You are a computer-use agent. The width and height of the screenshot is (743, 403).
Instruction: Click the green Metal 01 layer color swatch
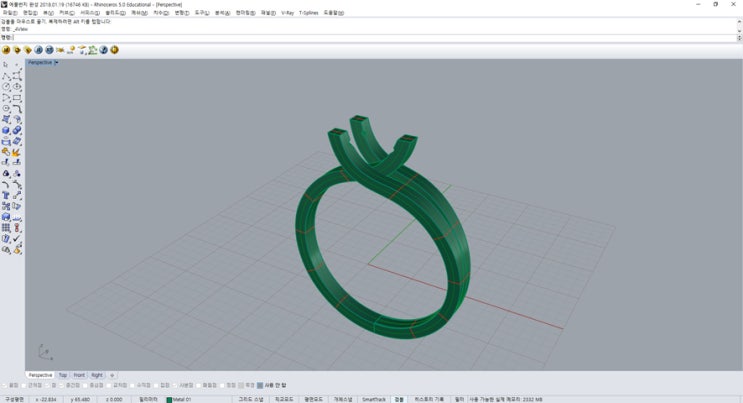(x=169, y=400)
